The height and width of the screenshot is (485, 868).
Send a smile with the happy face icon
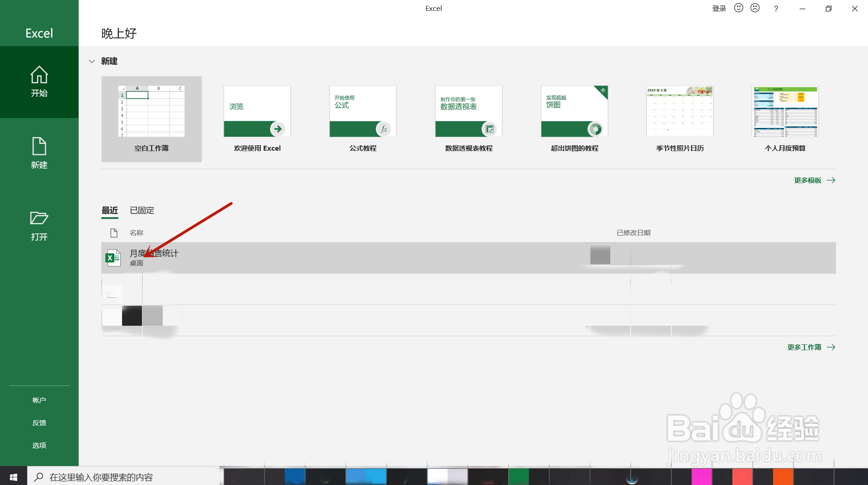click(739, 8)
